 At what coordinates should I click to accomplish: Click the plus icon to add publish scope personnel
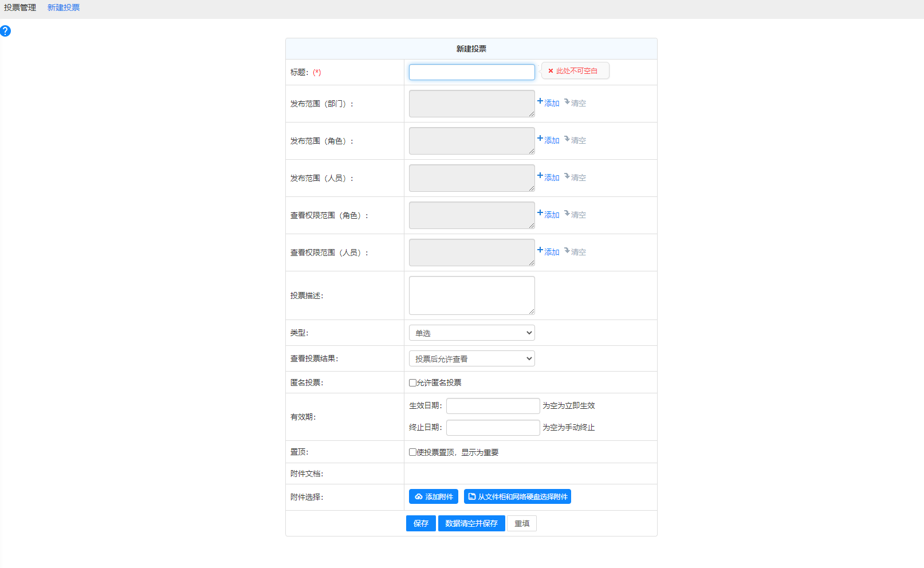click(540, 176)
